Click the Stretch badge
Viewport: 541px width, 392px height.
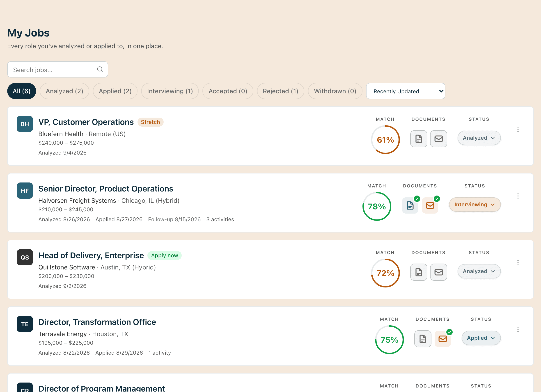(150, 122)
